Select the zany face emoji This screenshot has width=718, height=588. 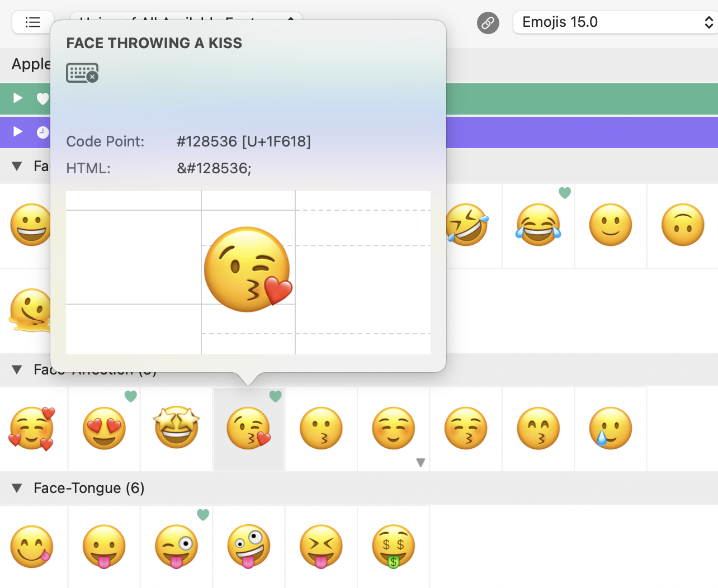(x=249, y=546)
